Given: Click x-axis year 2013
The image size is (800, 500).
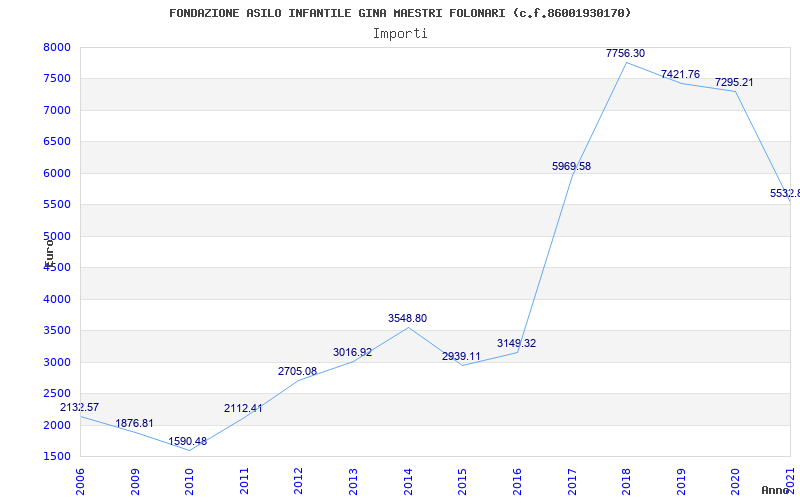Looking at the screenshot, I should (x=353, y=482).
